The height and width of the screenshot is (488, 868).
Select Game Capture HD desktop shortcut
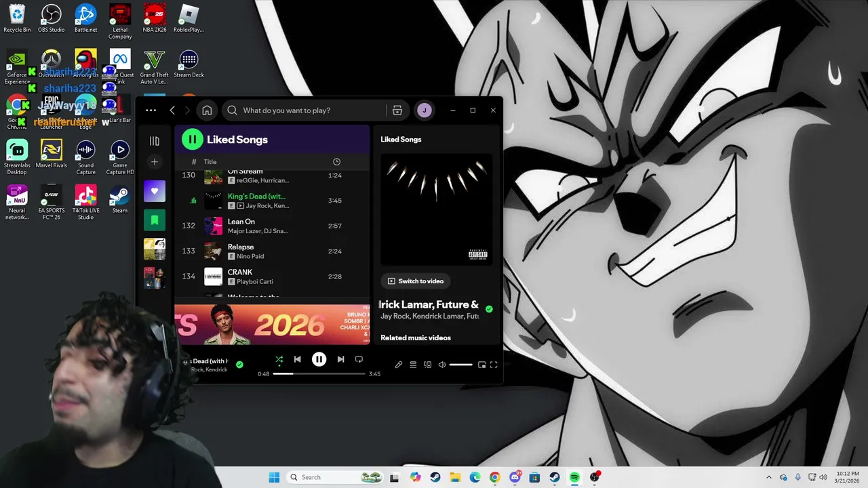coord(120,157)
